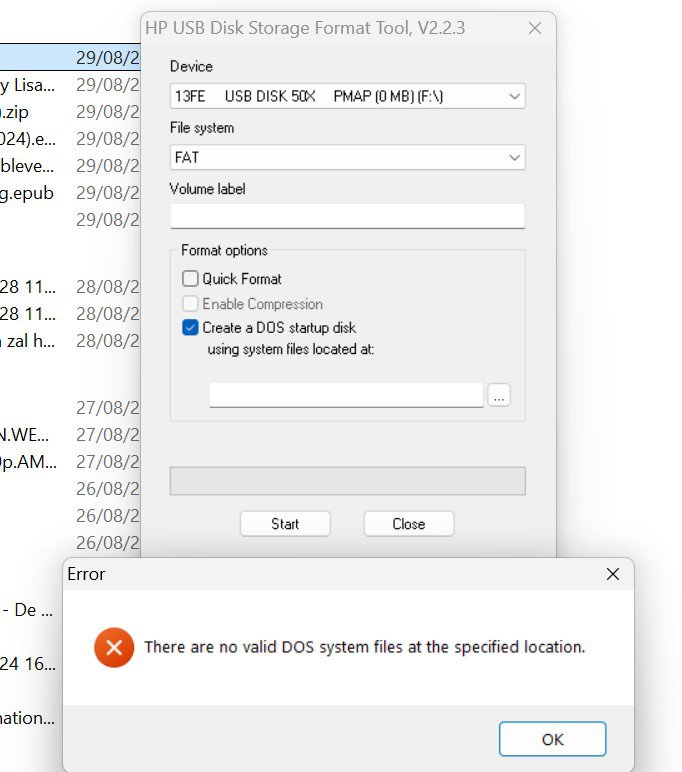Image resolution: width=682 pixels, height=772 pixels.
Task: Select the file row starting with y Lisa...
Action: [x=70, y=85]
